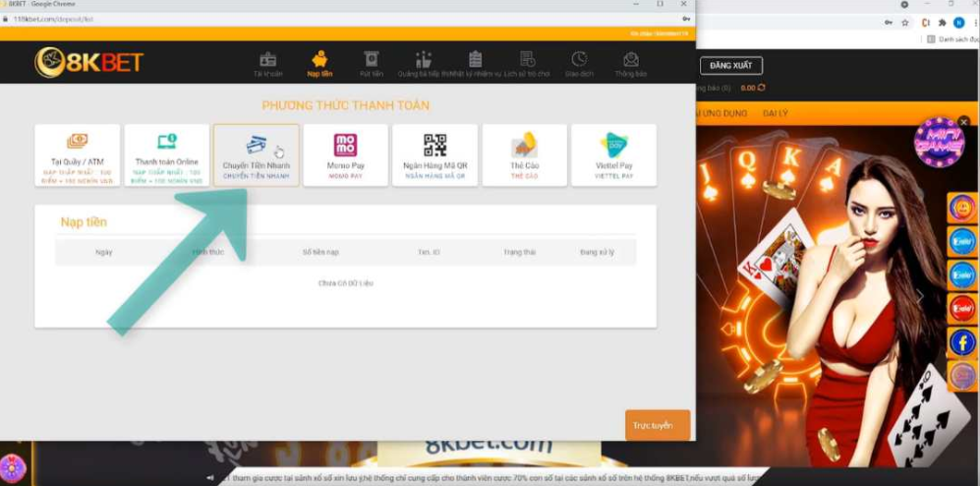Choose the Momo Pay payment method
Screen dimensions: 980x486
click(x=345, y=154)
